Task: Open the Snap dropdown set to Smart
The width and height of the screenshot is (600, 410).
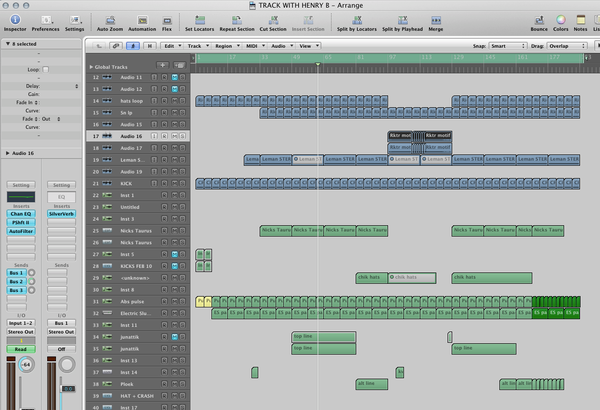Action: click(x=508, y=46)
